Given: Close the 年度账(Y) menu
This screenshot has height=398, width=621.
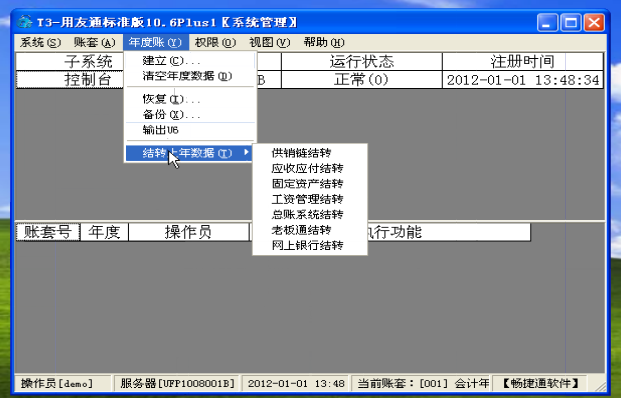Looking at the screenshot, I should pos(155,42).
